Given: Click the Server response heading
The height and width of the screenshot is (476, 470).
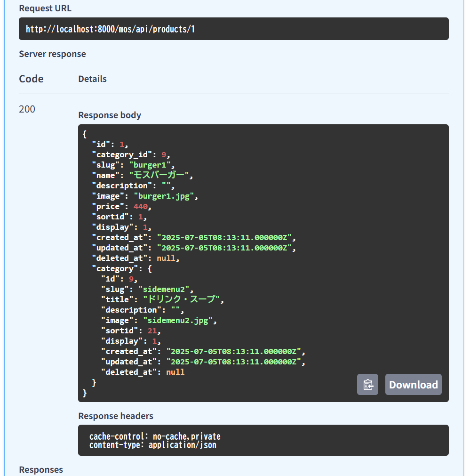Looking at the screenshot, I should [x=52, y=54].
